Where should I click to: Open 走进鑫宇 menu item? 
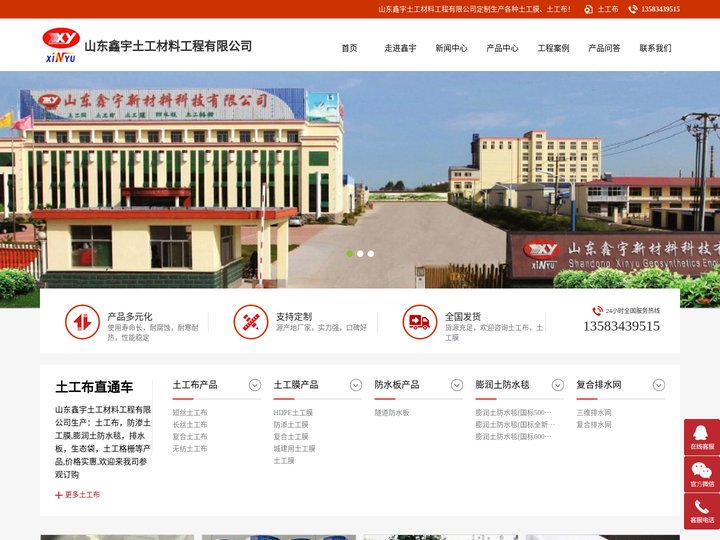tap(400, 48)
